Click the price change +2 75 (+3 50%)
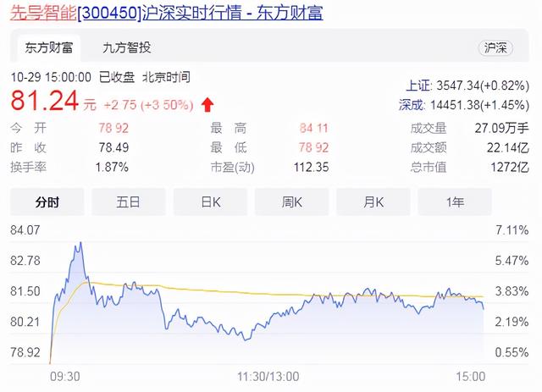Viewport: 542px width, 392px height. [x=149, y=105]
